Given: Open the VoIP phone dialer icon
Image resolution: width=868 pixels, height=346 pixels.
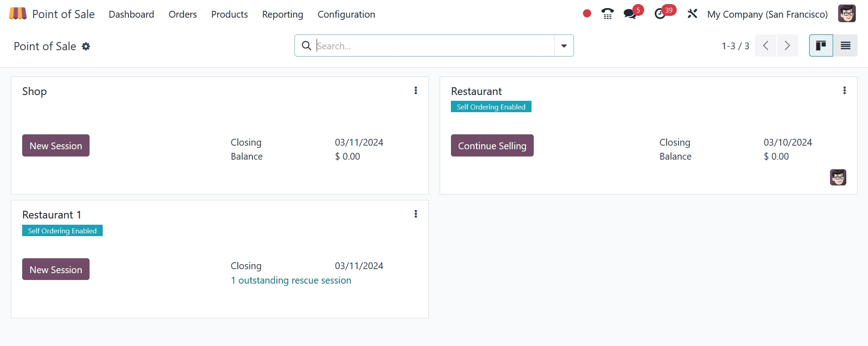Looking at the screenshot, I should [607, 14].
